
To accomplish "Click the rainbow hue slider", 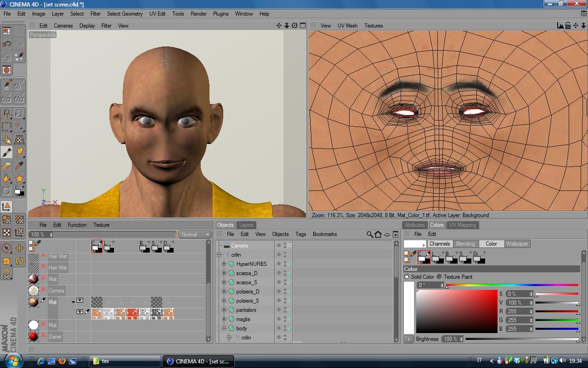I will 512,286.
